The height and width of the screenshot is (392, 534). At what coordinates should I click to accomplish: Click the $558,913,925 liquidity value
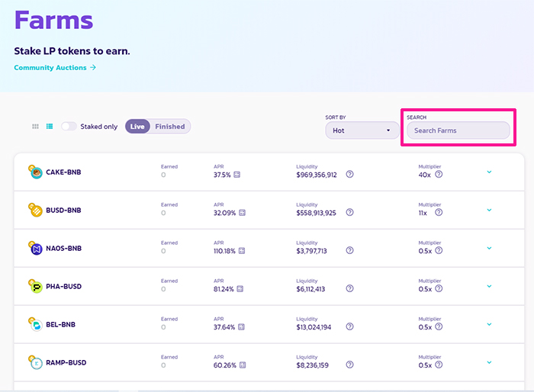tap(316, 214)
